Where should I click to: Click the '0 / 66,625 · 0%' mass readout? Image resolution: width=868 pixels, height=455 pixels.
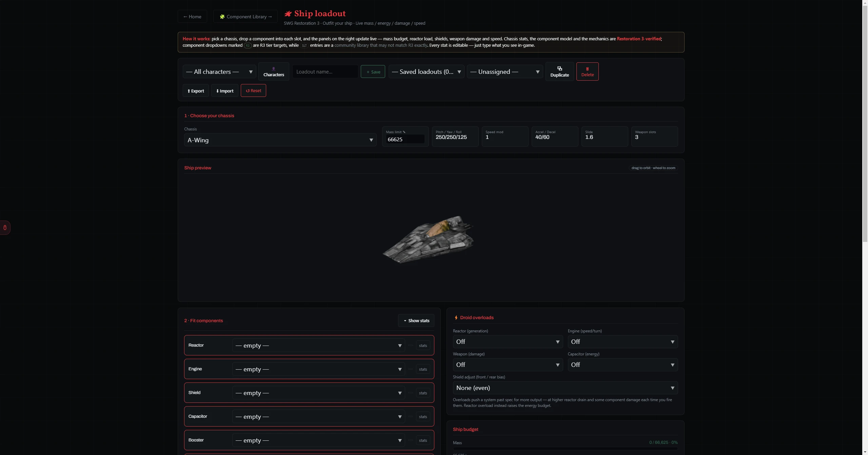[663, 442]
